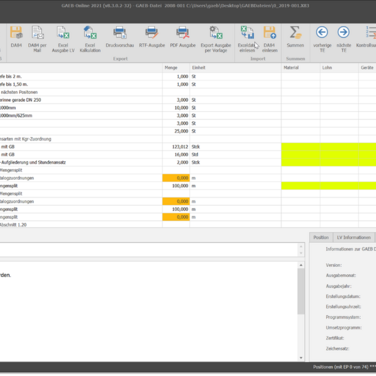Click the 'Informationen zur GAEB' heading
Image resolution: width=376 pixels, height=376 pixels.
[351, 249]
